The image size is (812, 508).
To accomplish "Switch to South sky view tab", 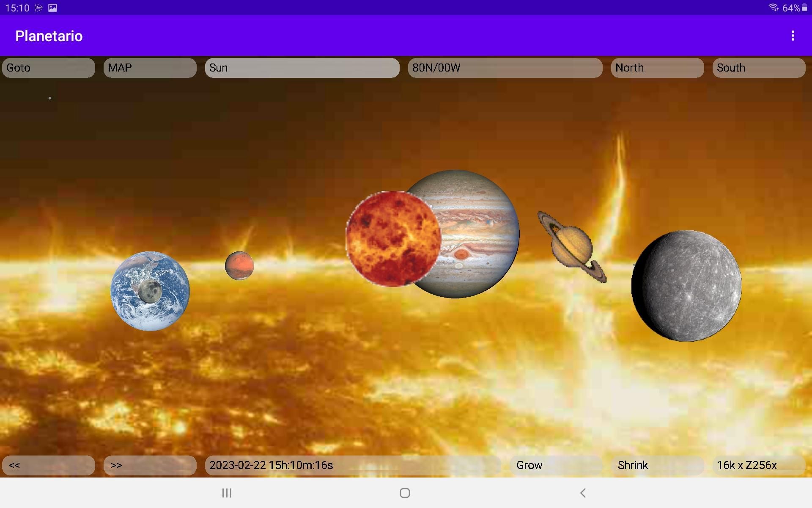I will point(757,67).
